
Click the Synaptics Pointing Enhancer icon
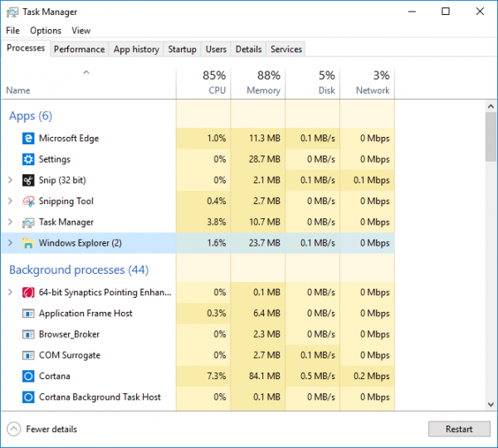point(28,292)
